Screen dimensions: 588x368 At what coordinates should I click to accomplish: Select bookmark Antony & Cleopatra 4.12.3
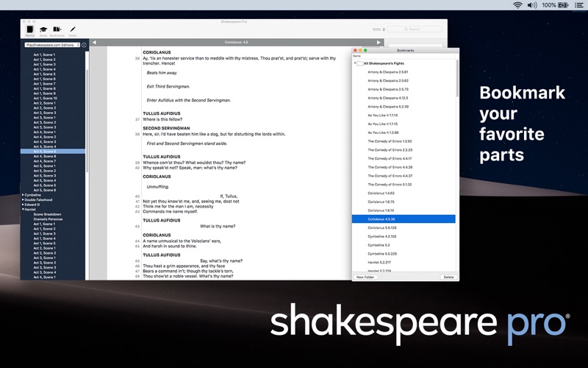tap(388, 98)
